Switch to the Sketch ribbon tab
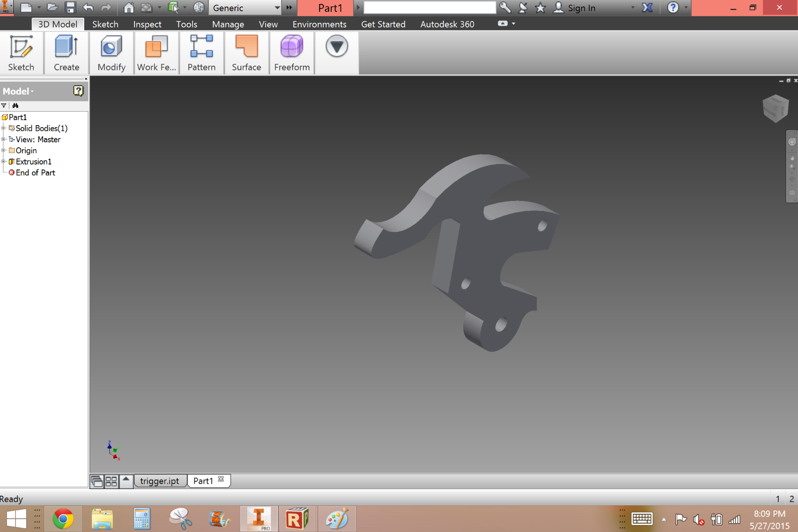The image size is (798, 532). 105,24
